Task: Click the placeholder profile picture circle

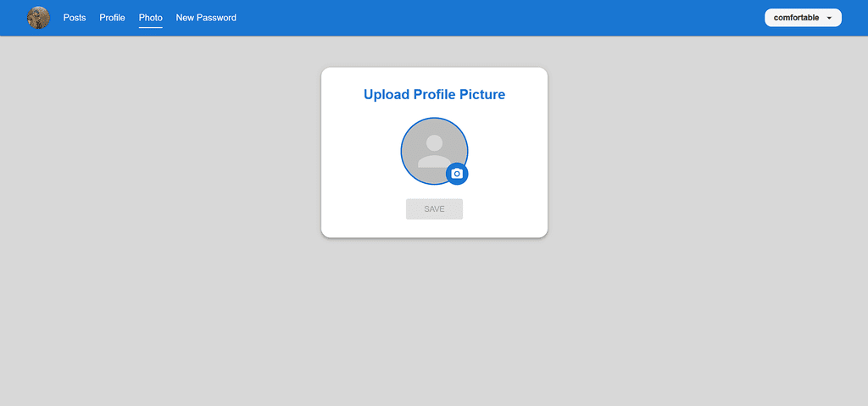Action: (x=435, y=151)
